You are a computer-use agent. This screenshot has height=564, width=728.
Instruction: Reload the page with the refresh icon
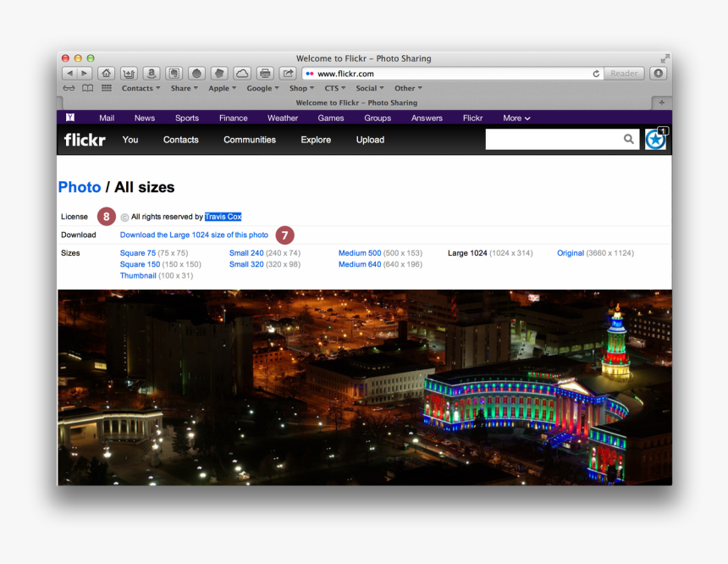pos(596,74)
